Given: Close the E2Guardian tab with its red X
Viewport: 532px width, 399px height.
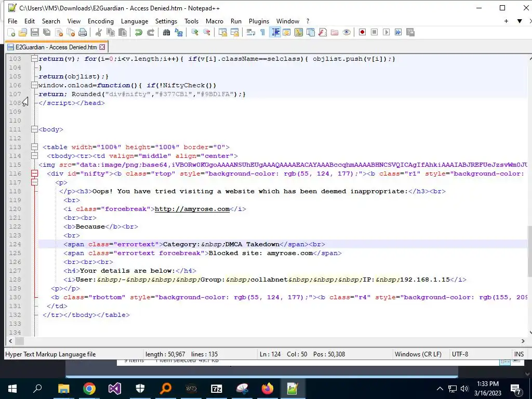Looking at the screenshot, I should 102,47.
